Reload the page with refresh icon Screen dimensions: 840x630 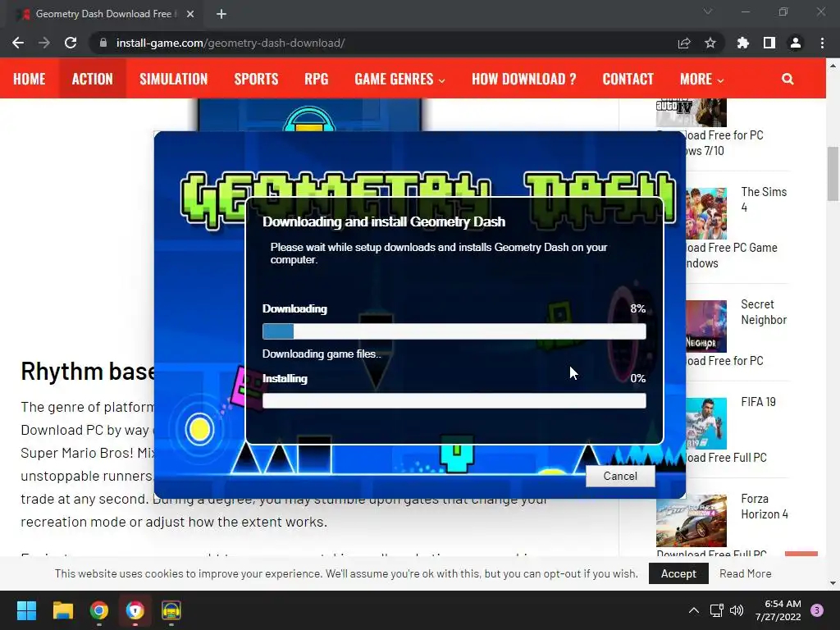point(71,43)
